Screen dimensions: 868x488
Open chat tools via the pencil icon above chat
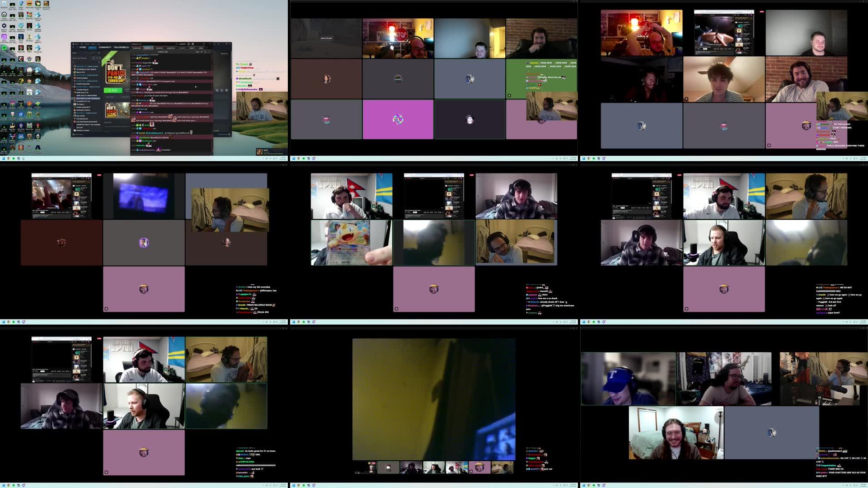202,52
